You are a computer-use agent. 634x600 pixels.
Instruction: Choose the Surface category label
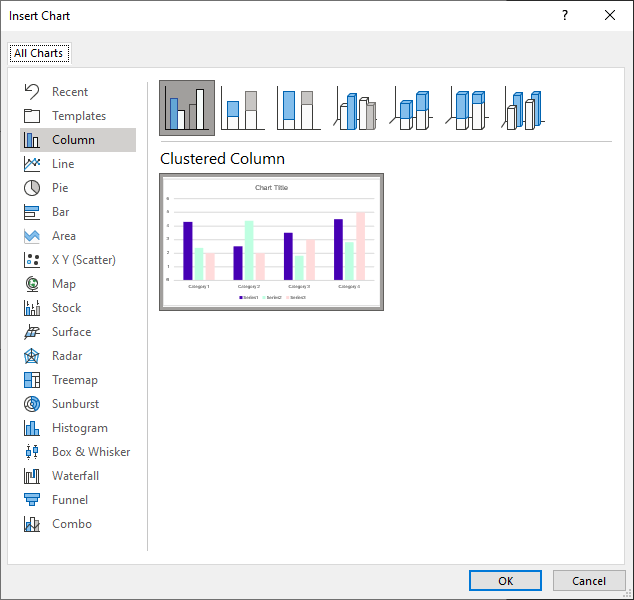coord(72,332)
